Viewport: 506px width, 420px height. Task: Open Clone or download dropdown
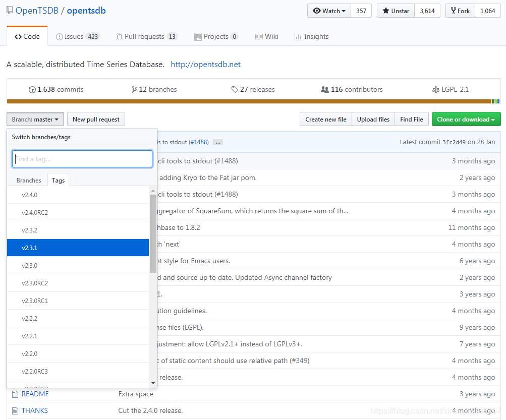[466, 119]
